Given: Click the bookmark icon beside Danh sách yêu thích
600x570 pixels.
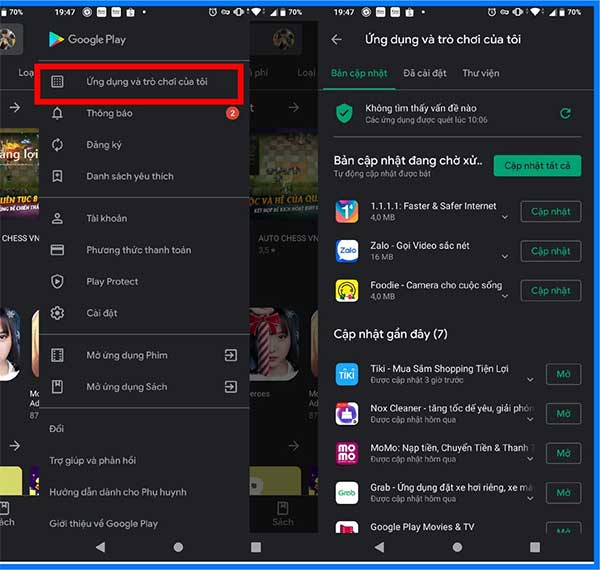Looking at the screenshot, I should click(x=57, y=176).
